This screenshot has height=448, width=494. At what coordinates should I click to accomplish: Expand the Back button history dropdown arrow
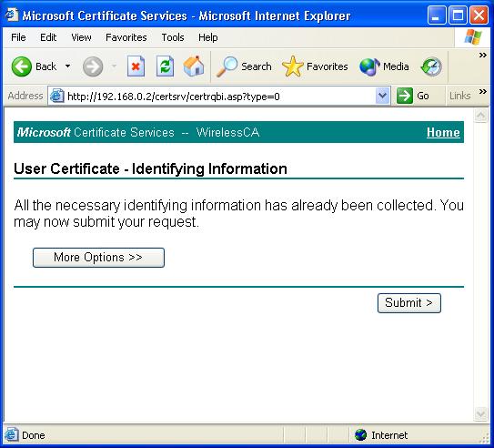click(x=67, y=66)
